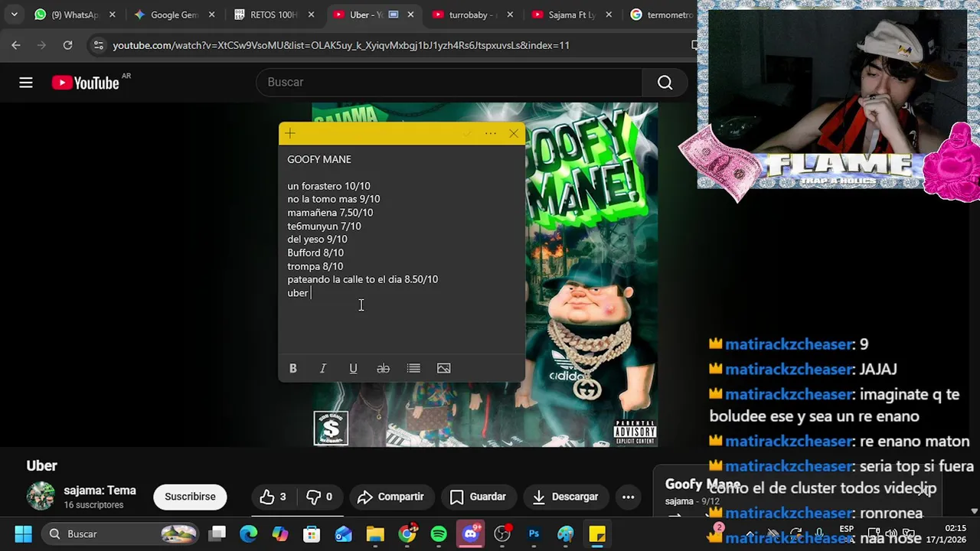Close the turrobaby tab
The height and width of the screenshot is (551, 980).
click(x=511, y=15)
